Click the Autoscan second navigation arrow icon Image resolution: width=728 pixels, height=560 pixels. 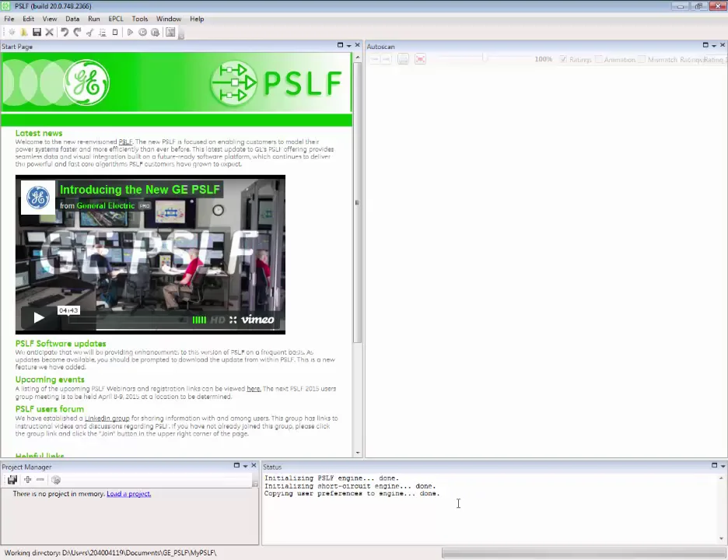(x=387, y=59)
